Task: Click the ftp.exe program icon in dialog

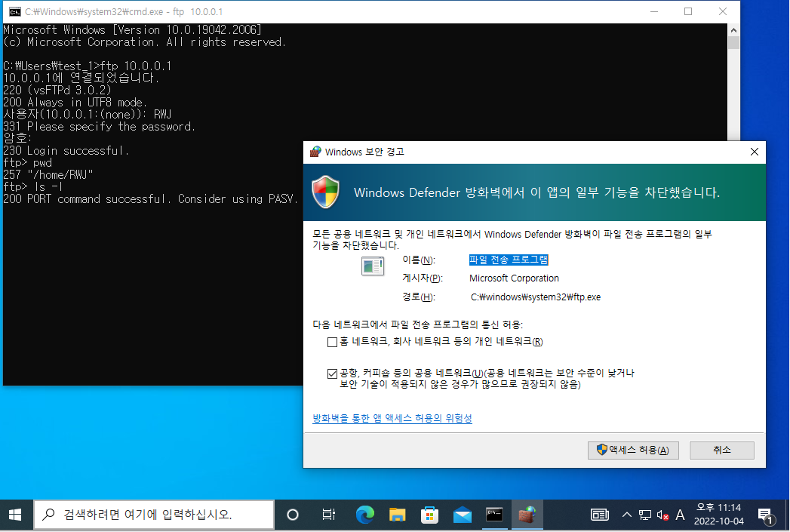Action: 373,266
